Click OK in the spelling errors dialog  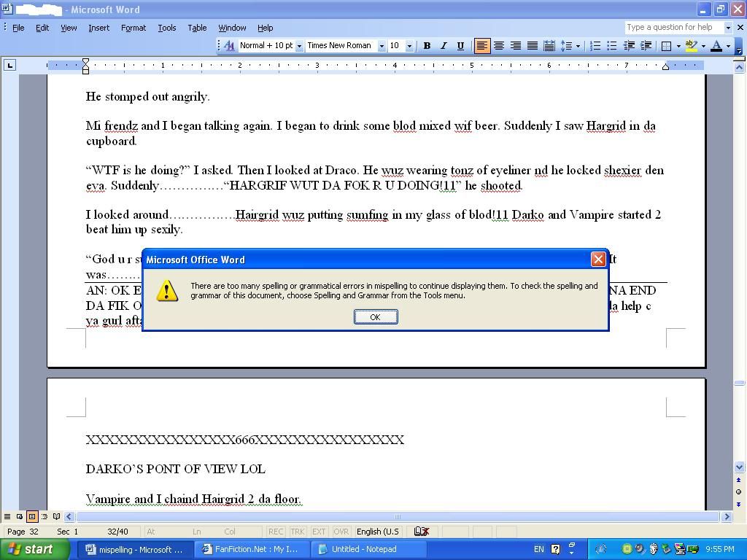click(x=375, y=317)
